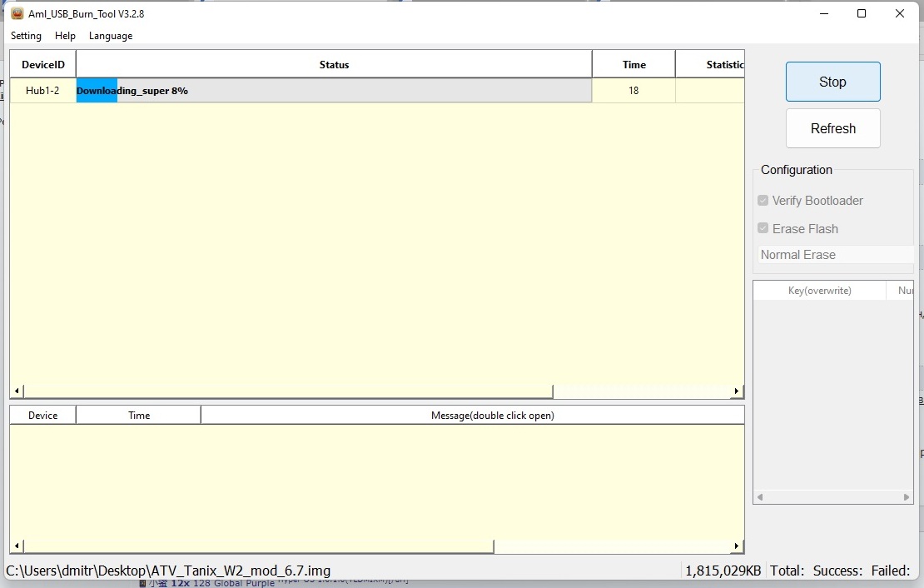The image size is (924, 588).
Task: Click the Success: label in status bar
Action: (x=838, y=571)
